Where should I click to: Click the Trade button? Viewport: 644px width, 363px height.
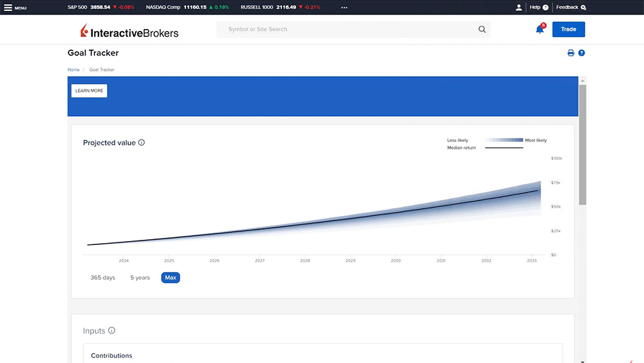point(568,29)
